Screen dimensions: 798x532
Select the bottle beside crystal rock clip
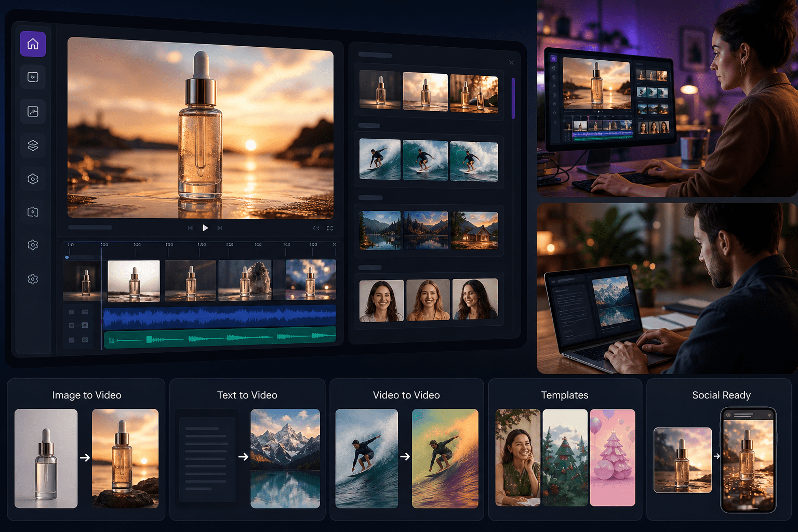tap(245, 281)
